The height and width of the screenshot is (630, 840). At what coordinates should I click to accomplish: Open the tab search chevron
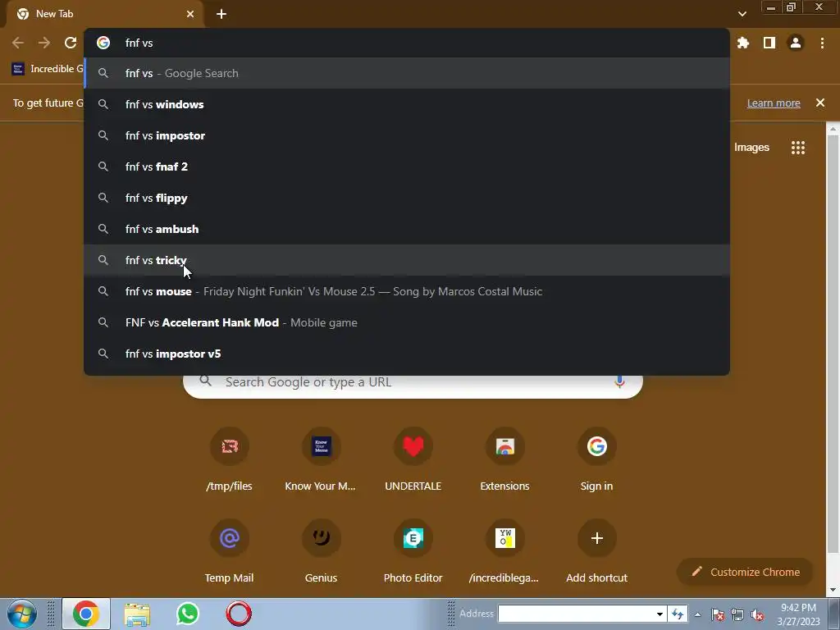pyautogui.click(x=742, y=14)
